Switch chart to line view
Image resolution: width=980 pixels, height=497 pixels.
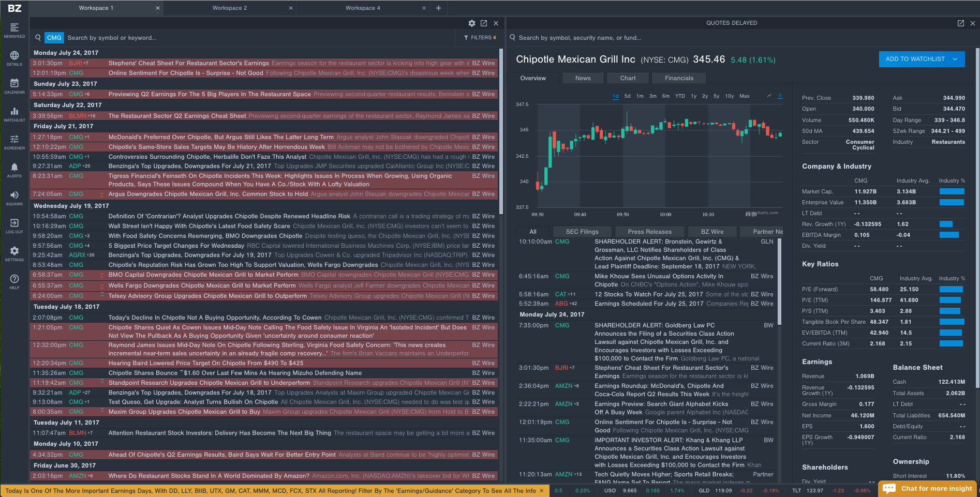click(x=769, y=96)
